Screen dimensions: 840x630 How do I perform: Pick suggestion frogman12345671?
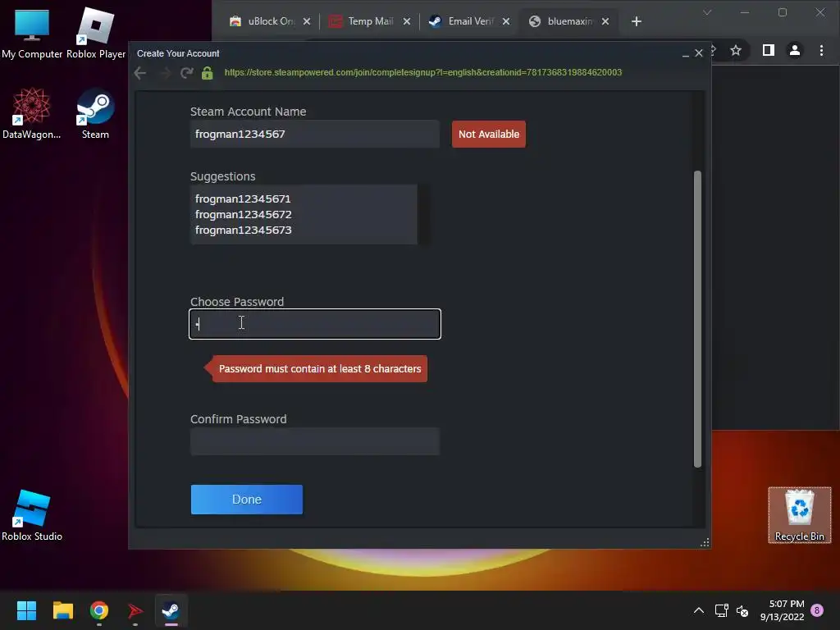coord(243,199)
